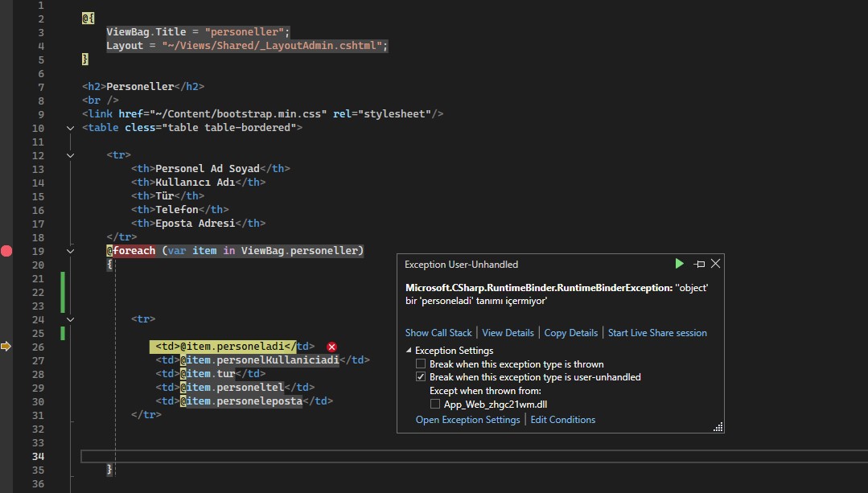Click the table cless attribute on line 10

click(210, 128)
